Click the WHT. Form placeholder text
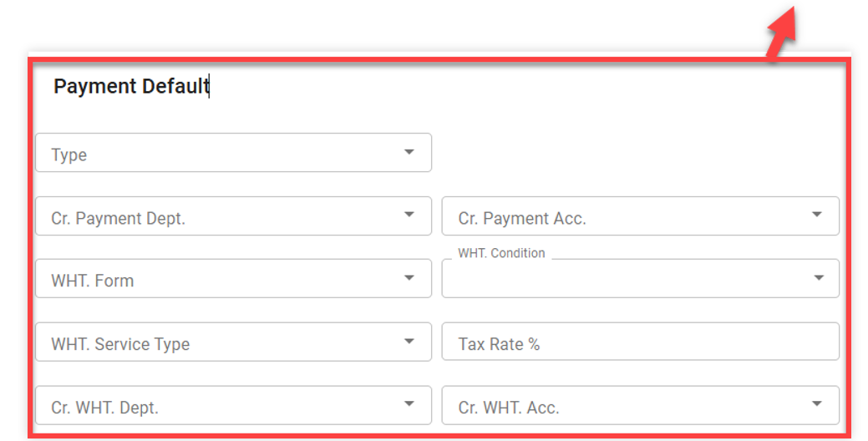Screen dimensions: 868x441 (93, 281)
